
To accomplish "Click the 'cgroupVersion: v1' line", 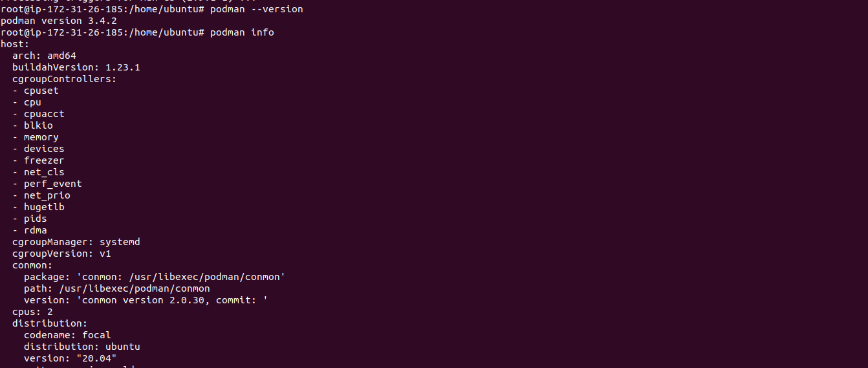I will tap(61, 254).
